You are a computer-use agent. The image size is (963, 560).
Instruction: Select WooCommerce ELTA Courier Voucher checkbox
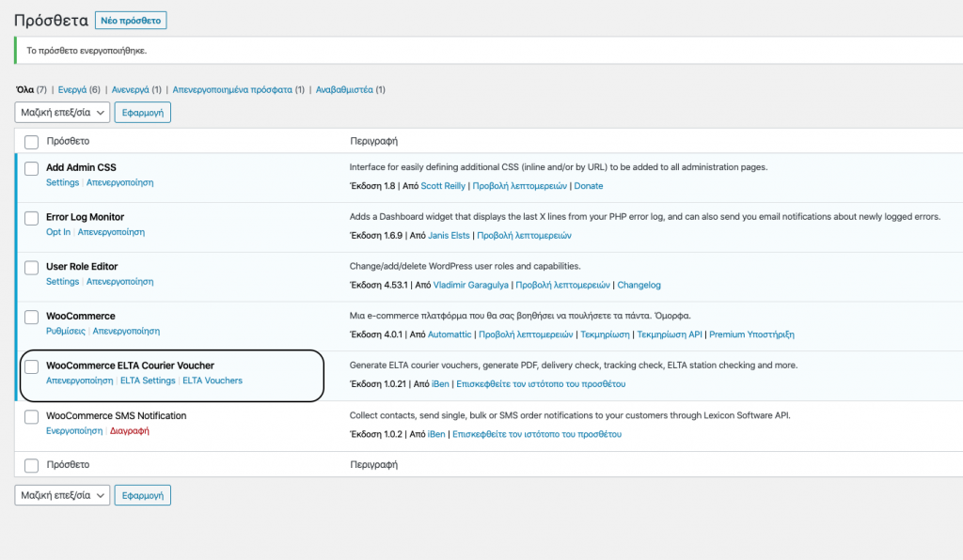pos(31,366)
